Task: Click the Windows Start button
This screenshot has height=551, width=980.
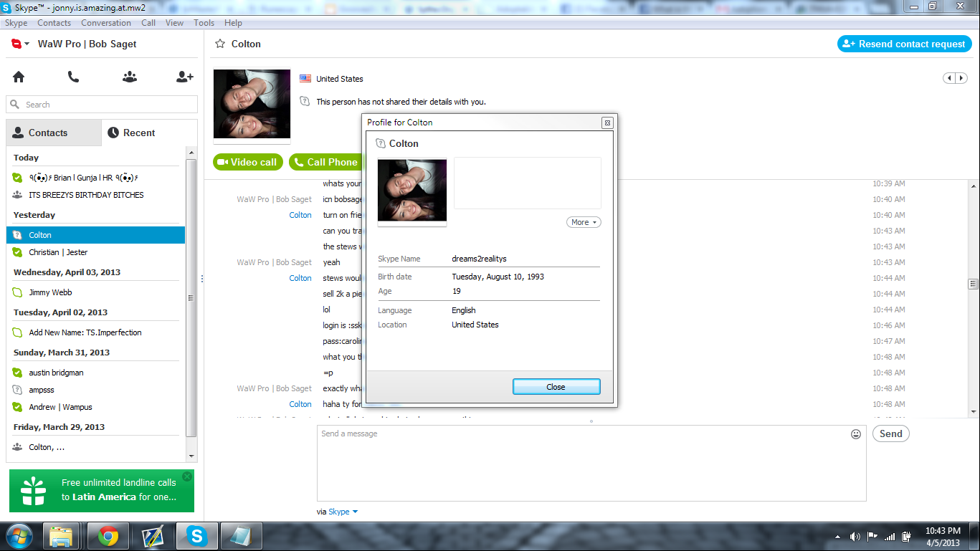Action: [19, 536]
